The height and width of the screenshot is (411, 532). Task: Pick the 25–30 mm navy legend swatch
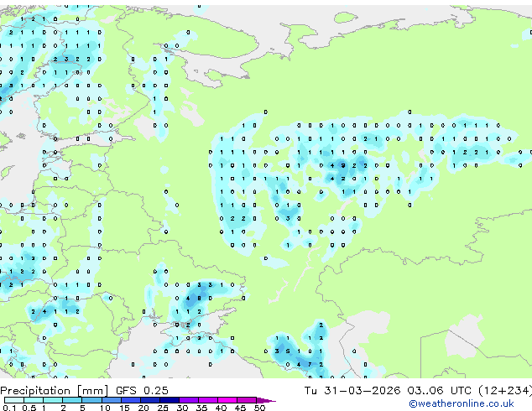(170, 400)
